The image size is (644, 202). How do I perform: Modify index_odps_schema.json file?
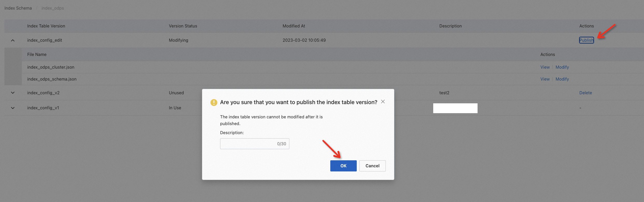pyautogui.click(x=562, y=79)
